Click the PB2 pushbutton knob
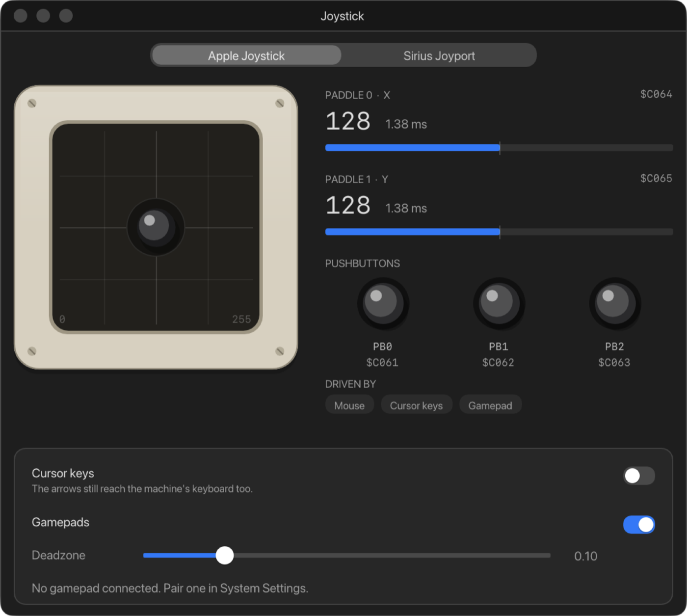 click(614, 303)
